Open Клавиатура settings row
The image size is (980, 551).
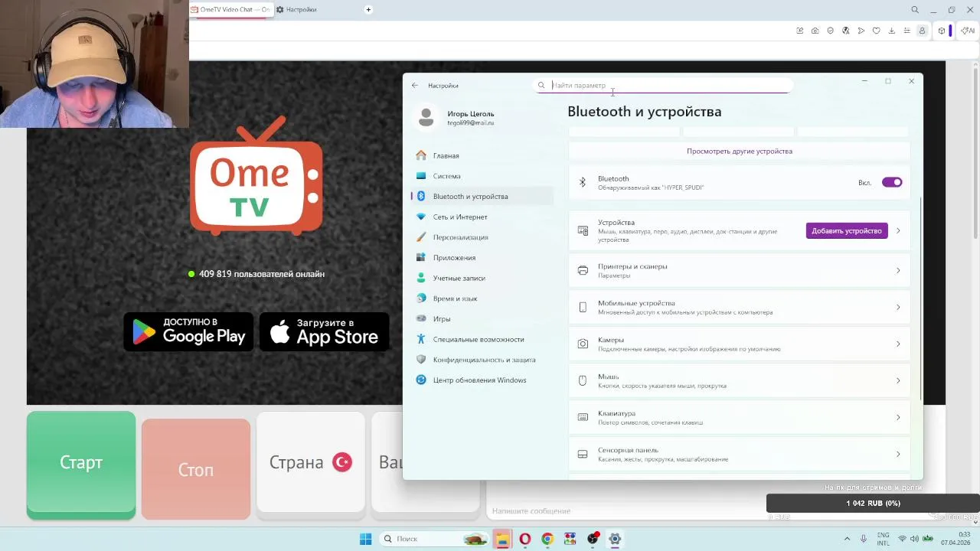coord(739,417)
